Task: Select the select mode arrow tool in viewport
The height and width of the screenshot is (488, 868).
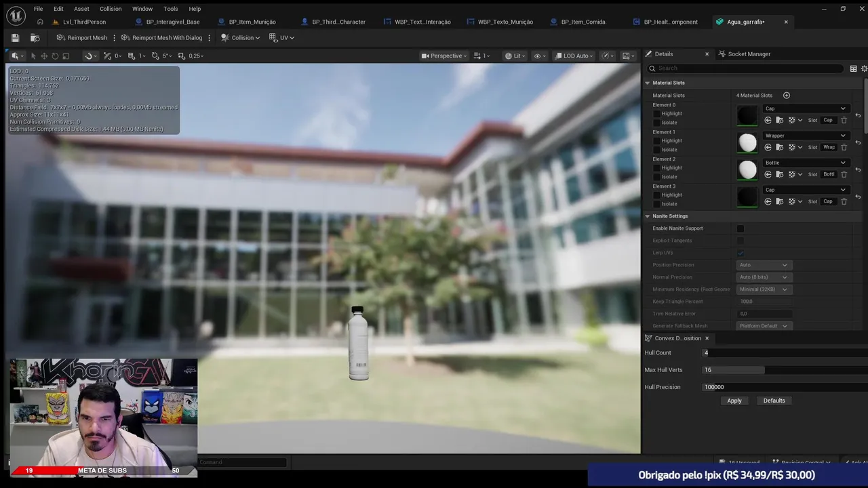Action: click(x=33, y=56)
